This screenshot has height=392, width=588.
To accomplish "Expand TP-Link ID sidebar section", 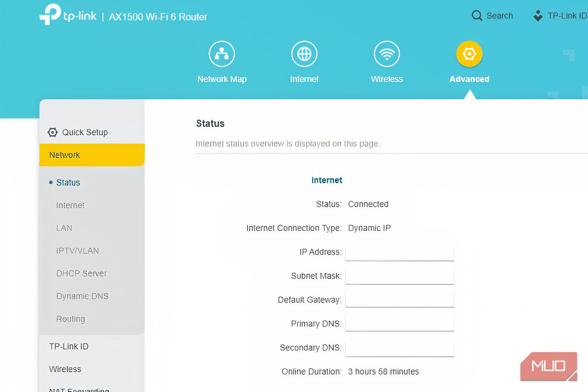I will click(x=69, y=347).
